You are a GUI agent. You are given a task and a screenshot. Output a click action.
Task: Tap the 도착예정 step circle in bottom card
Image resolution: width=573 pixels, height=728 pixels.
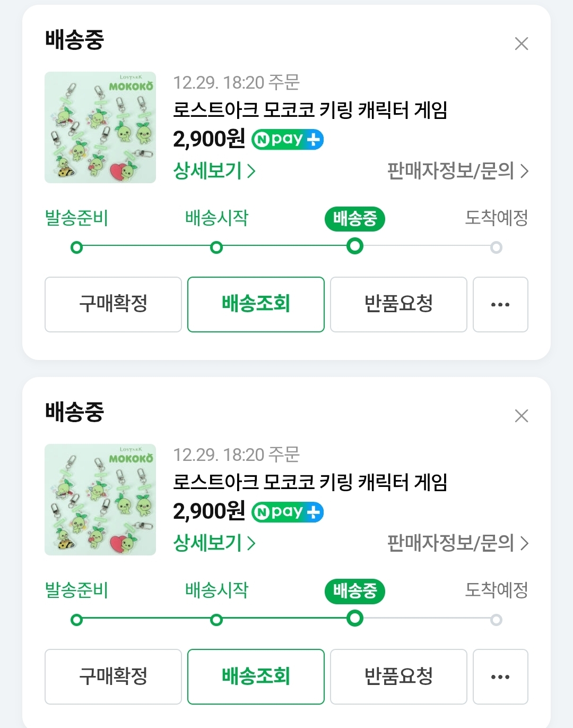coord(496,620)
